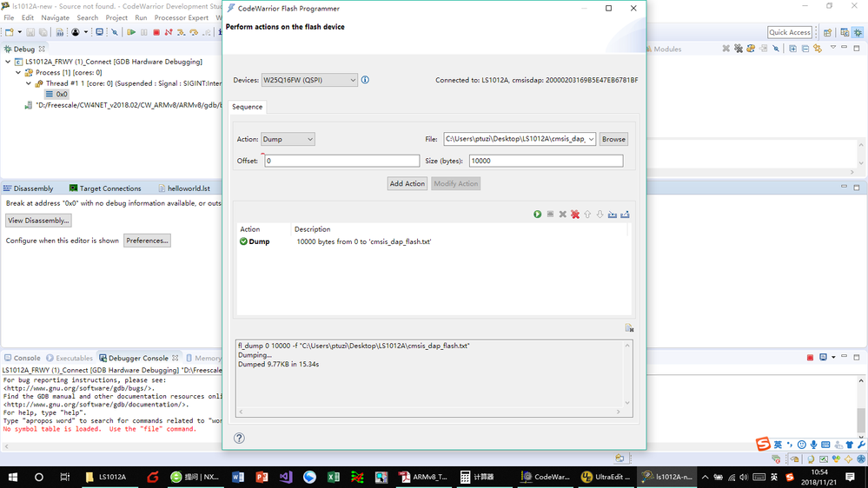Open the Processor Expert menu
Image resolution: width=868 pixels, height=488 pixels.
(x=182, y=17)
